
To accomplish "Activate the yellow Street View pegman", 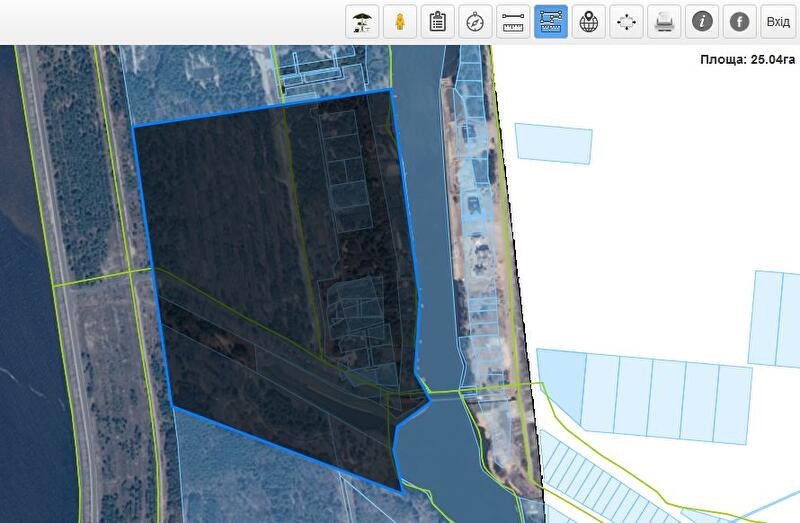I will [x=399, y=21].
